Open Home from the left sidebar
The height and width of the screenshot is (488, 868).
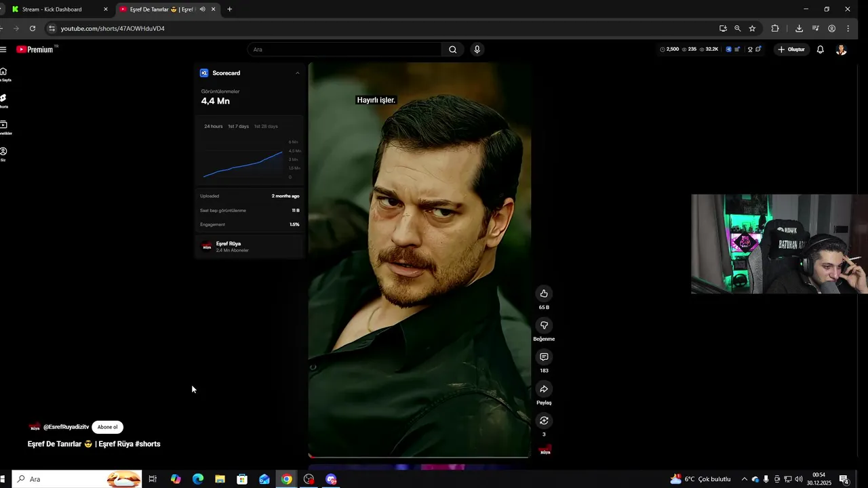(x=4, y=75)
